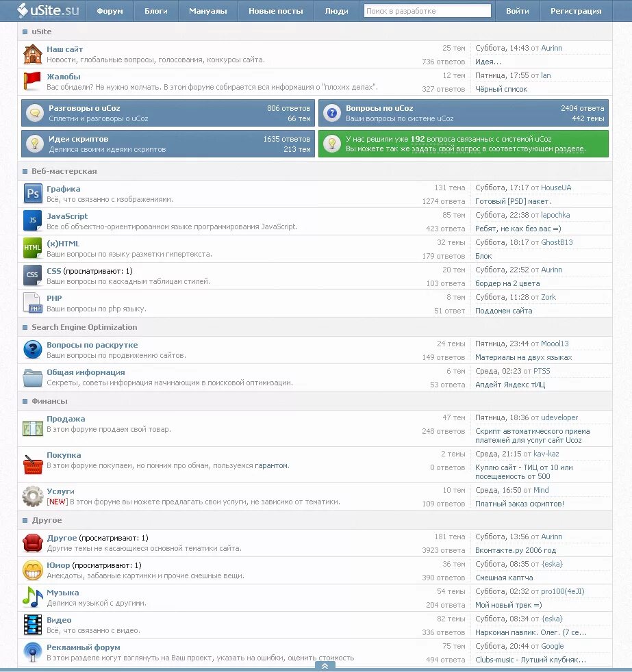Click the folder icon beside Общая информация

tap(33, 377)
